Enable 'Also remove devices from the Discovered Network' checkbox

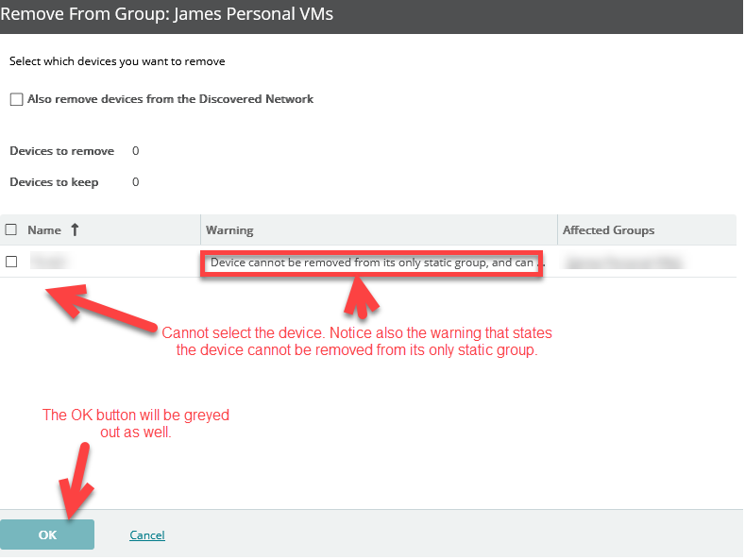tap(17, 99)
